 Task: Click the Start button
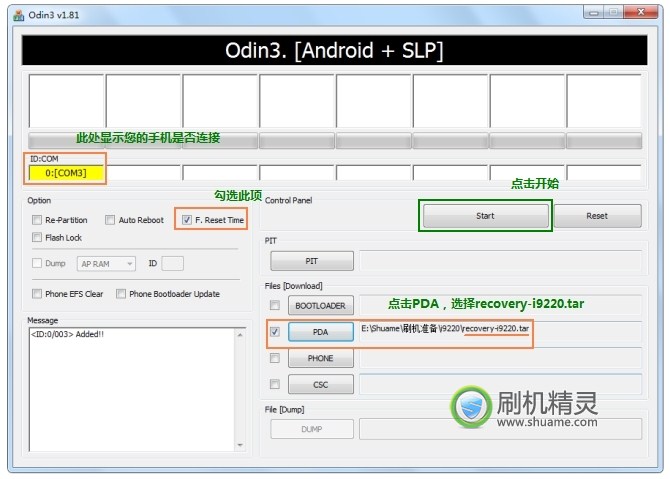click(485, 216)
